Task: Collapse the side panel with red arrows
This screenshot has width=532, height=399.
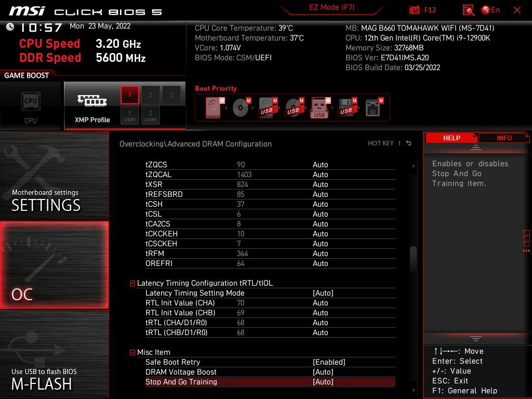Action: coord(526,251)
